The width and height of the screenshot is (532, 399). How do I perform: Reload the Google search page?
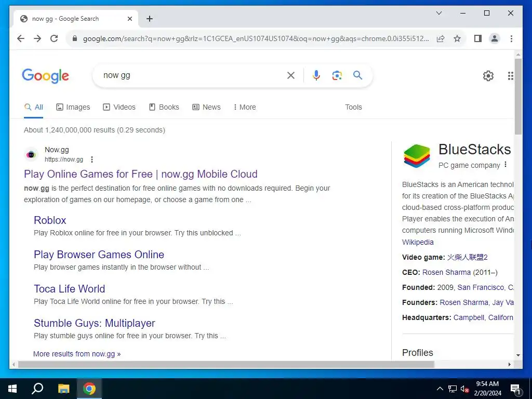tap(54, 38)
